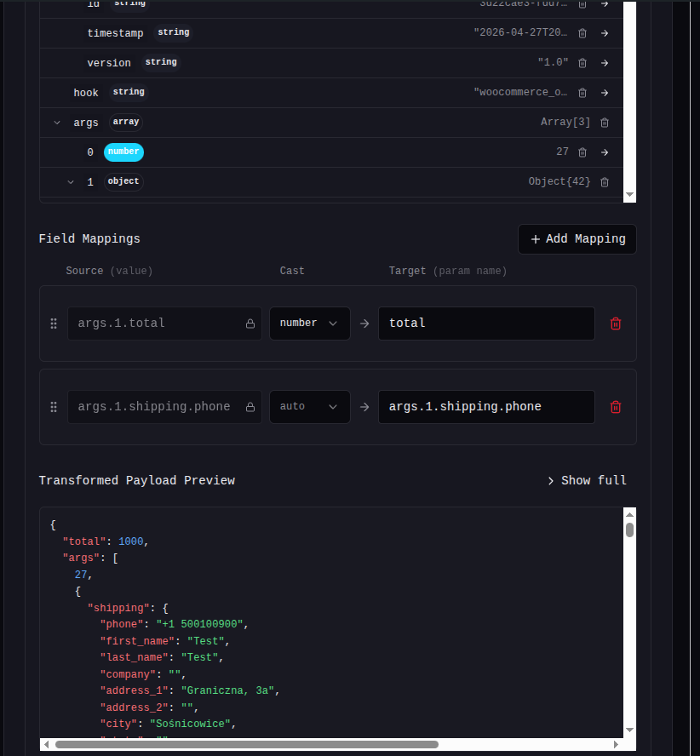Click the Object{42} value text
This screenshot has height=756, width=700.
[559, 182]
